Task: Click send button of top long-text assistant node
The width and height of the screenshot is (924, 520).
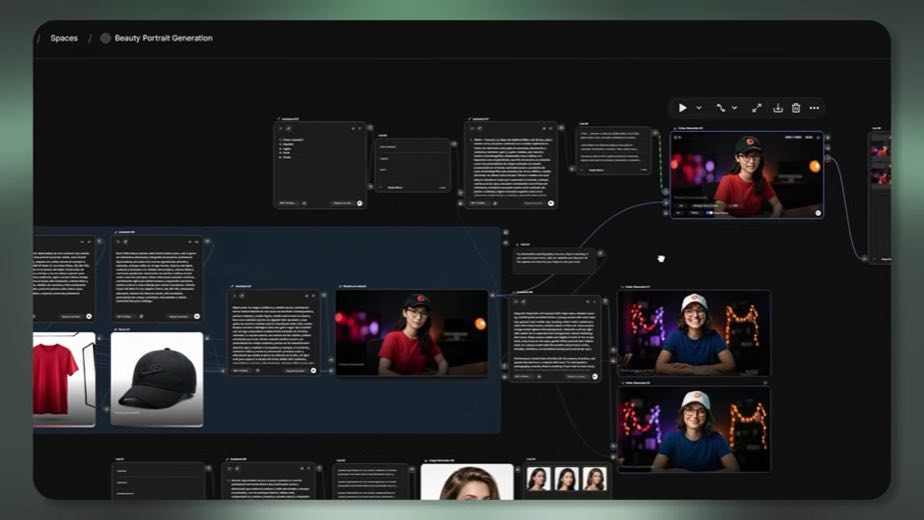Action: (550, 203)
